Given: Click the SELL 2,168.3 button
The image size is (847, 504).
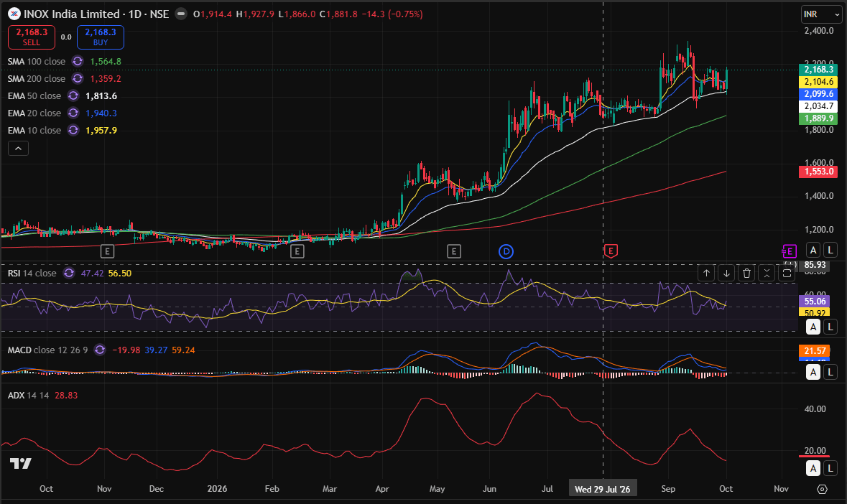Looking at the screenshot, I should tap(32, 37).
